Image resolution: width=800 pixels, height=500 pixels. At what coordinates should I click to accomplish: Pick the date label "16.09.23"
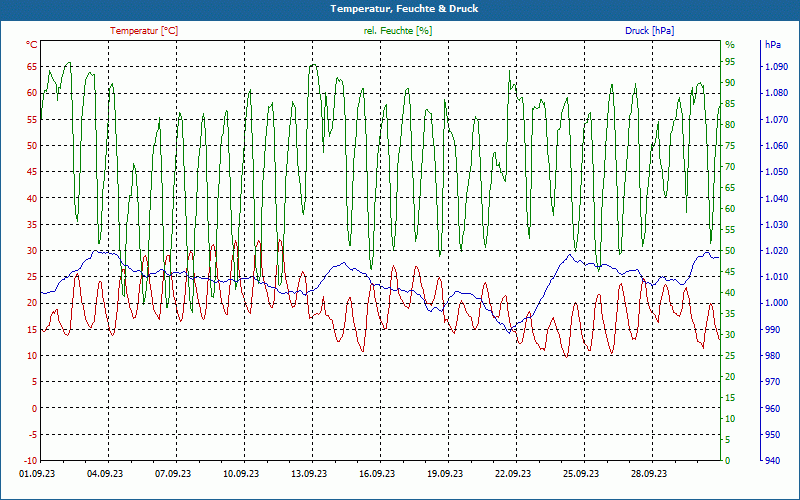coord(377,473)
